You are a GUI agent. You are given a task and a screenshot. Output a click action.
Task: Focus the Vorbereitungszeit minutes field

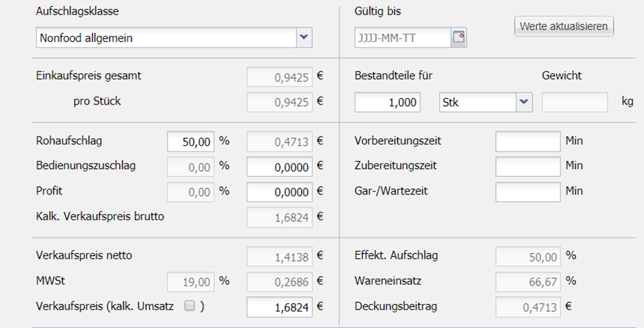(x=528, y=141)
